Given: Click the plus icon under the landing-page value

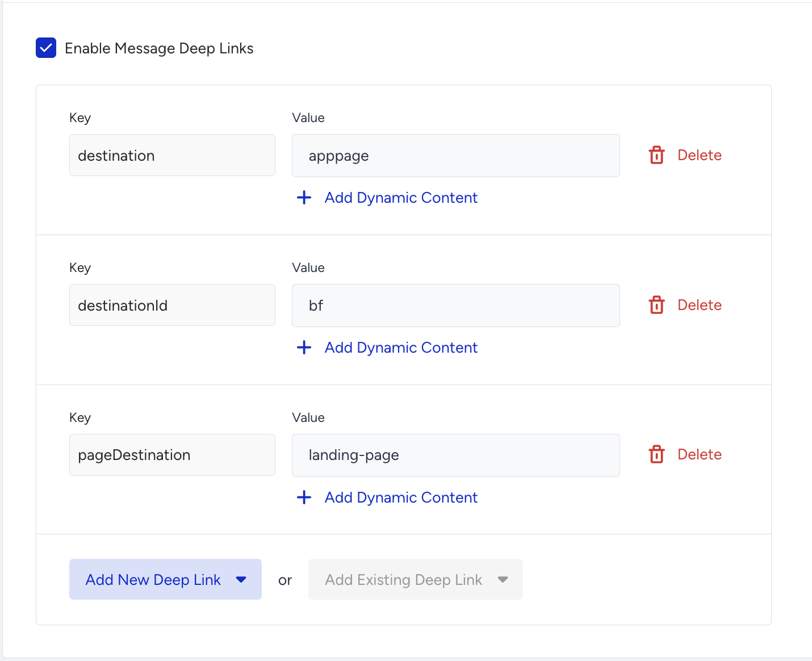Looking at the screenshot, I should (x=304, y=497).
